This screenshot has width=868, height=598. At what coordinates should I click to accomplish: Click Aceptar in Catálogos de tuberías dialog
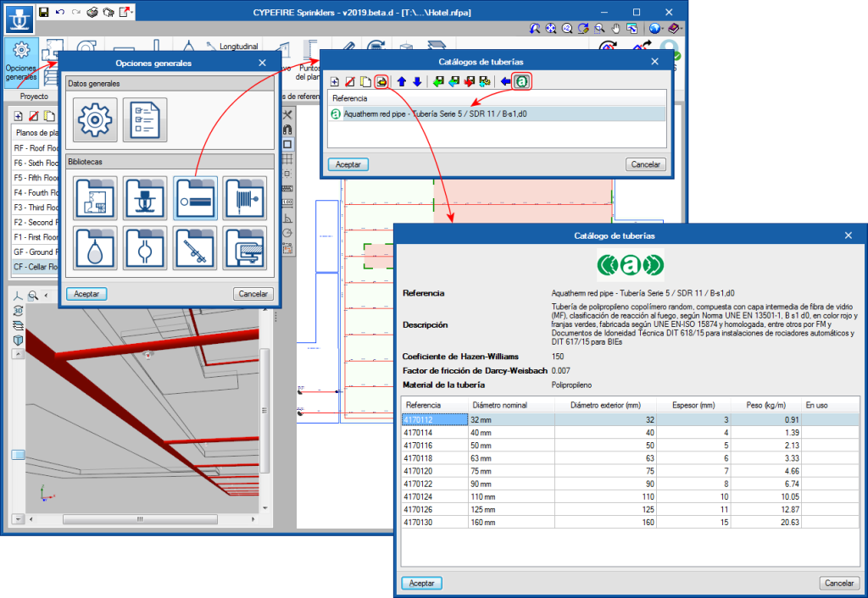[x=348, y=164]
